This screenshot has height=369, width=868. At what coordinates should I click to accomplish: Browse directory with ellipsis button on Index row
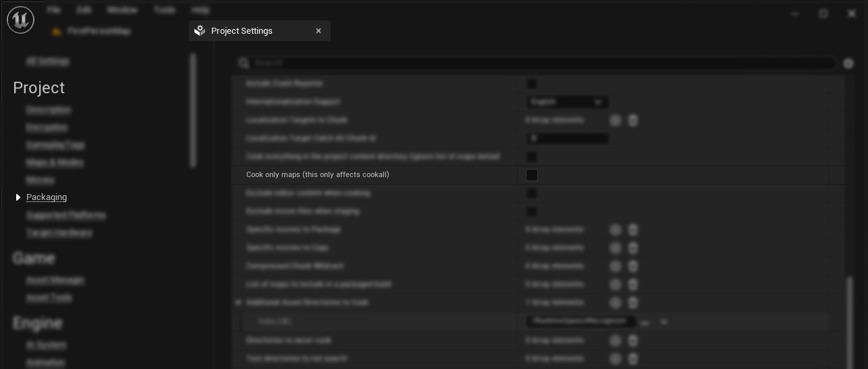point(645,322)
